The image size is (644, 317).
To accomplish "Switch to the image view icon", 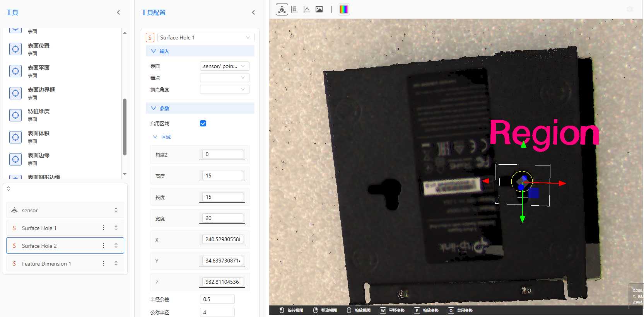I will (319, 9).
